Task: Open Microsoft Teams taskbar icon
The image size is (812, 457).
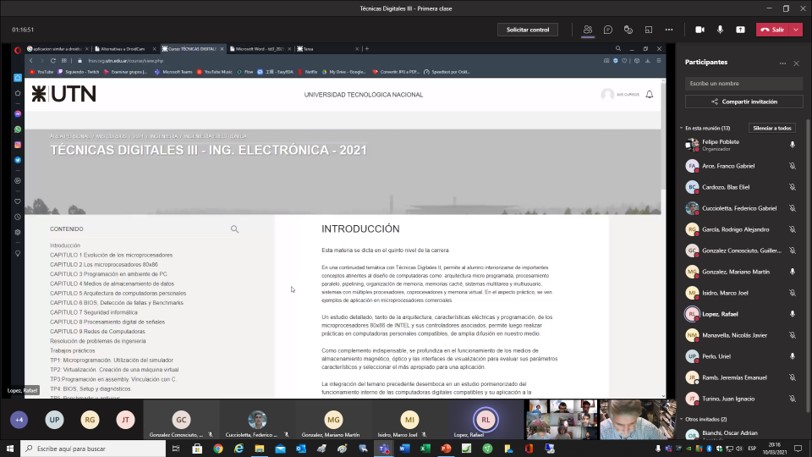Action: 384,448
